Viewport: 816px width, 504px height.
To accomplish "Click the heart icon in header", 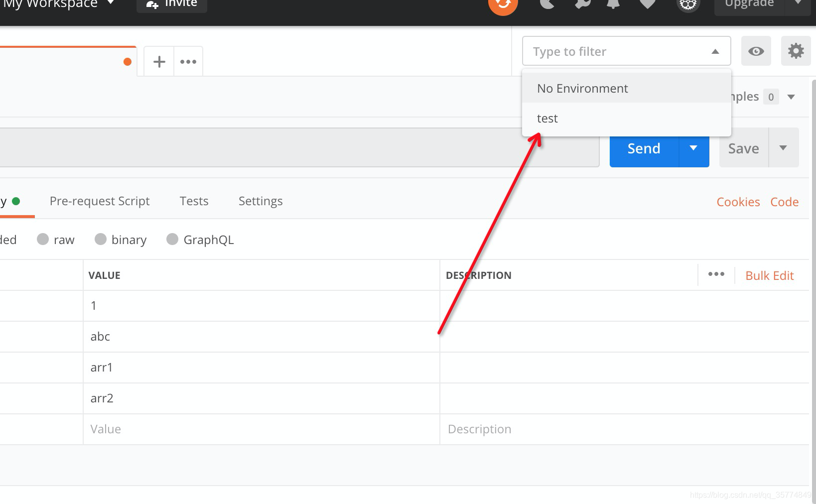I will pos(647,4).
